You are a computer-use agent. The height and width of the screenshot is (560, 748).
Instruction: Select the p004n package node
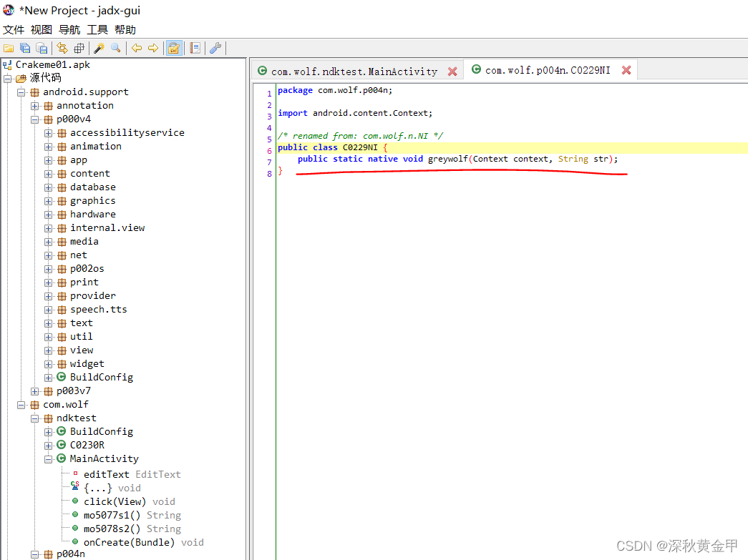[71, 554]
